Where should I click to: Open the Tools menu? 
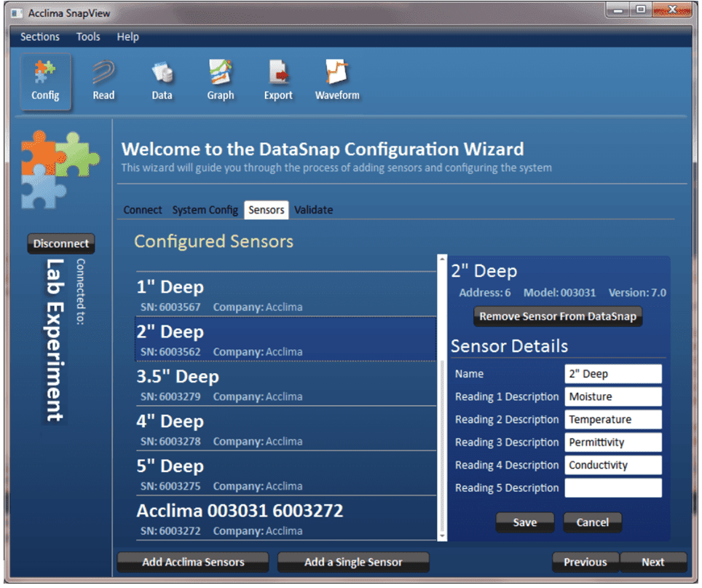point(88,36)
